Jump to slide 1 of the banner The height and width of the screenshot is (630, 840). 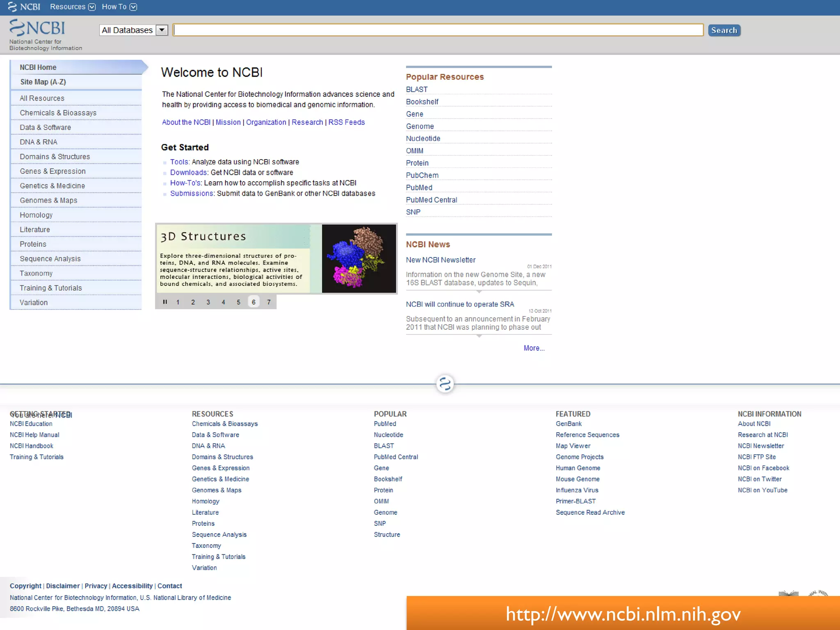(x=178, y=302)
